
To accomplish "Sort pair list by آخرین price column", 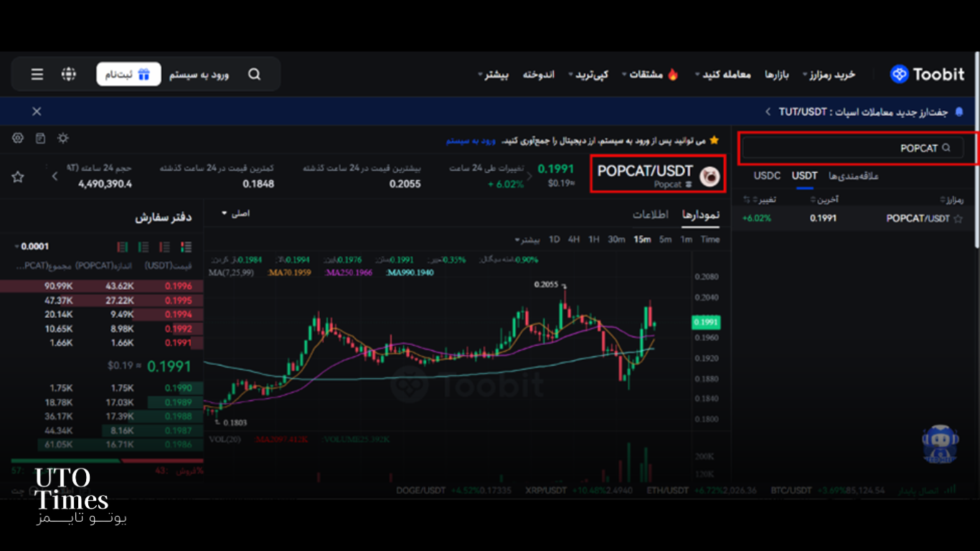I will 826,199.
